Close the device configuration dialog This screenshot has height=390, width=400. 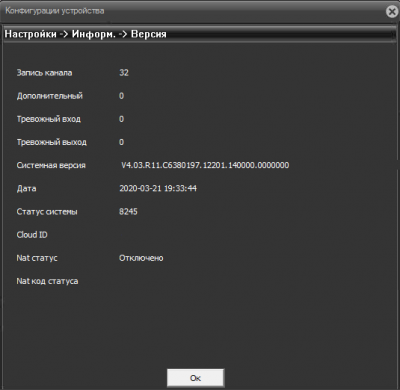(392, 11)
